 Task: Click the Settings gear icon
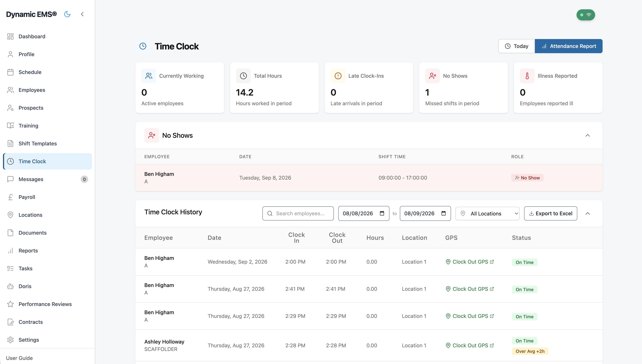click(x=10, y=340)
